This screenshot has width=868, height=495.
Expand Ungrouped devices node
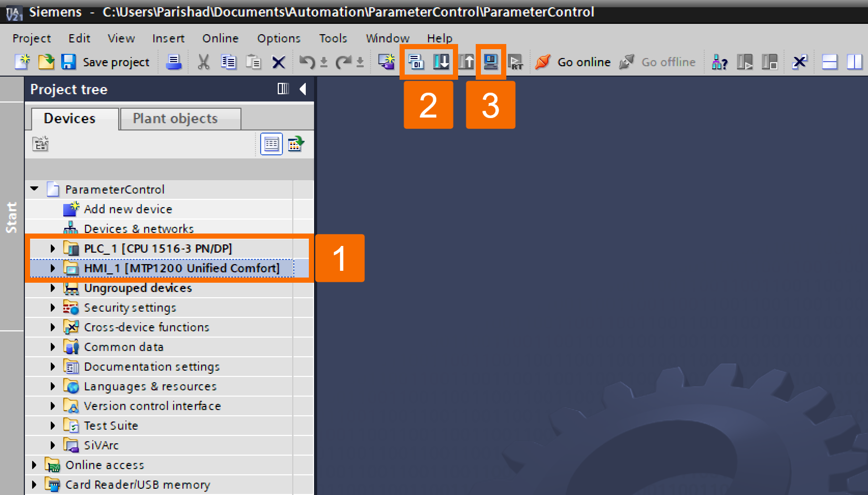pyautogui.click(x=52, y=288)
